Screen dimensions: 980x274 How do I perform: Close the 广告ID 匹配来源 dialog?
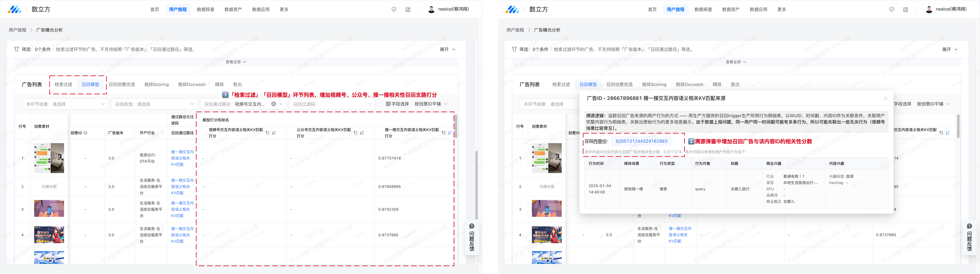[885, 98]
